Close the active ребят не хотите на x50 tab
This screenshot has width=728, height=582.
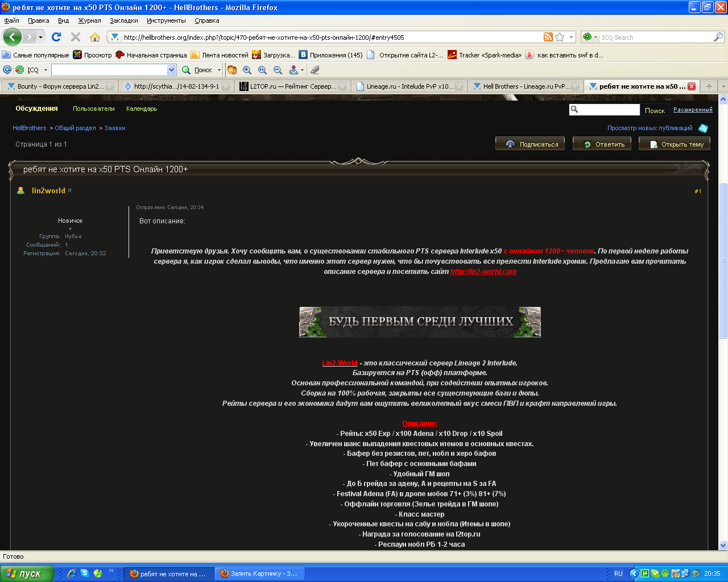click(692, 86)
